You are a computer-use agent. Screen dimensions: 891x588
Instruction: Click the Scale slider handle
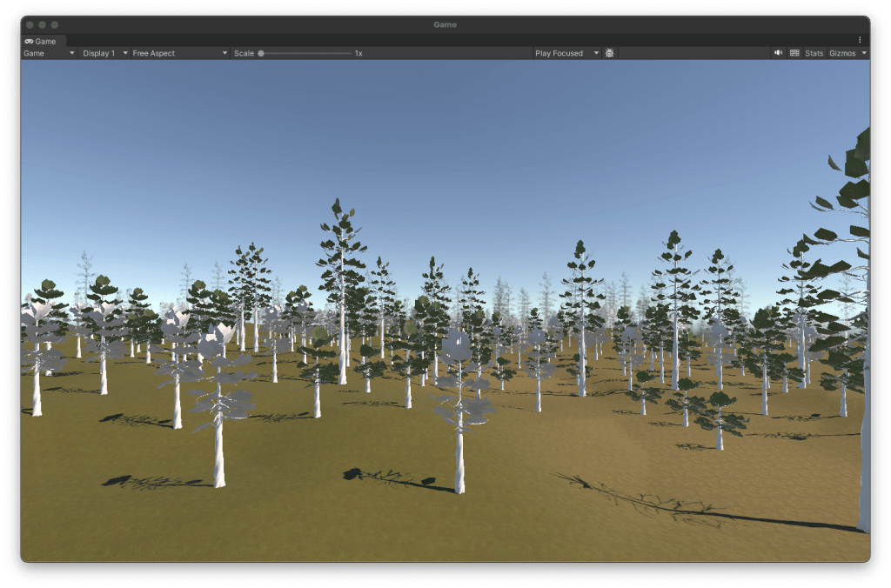click(x=261, y=53)
